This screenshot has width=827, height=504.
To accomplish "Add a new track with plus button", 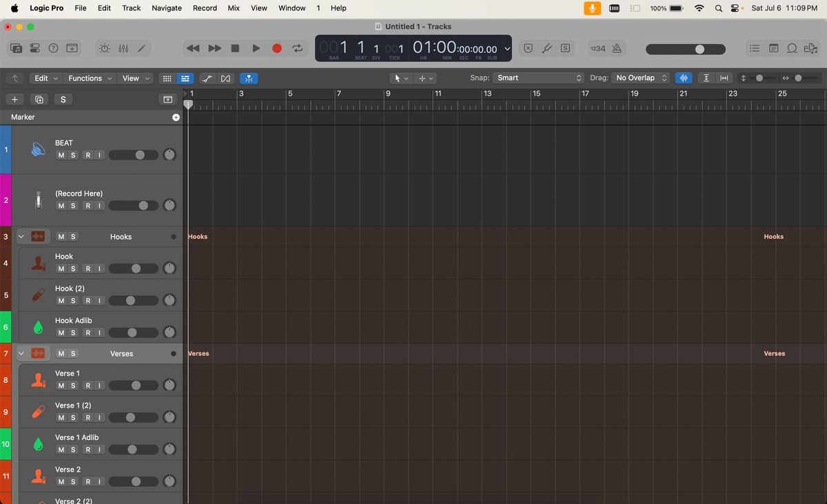I will 14,100.
